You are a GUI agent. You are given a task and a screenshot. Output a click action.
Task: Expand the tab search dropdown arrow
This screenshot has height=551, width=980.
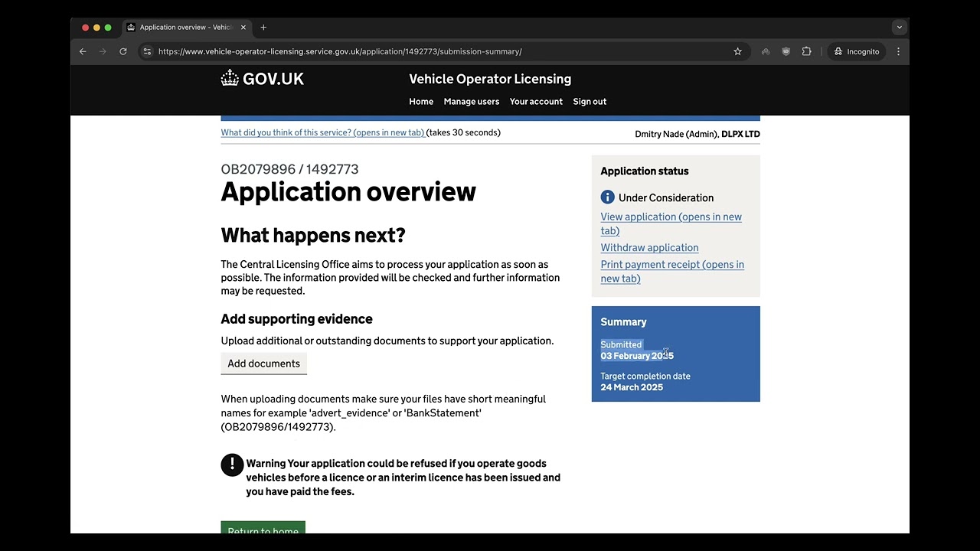coord(900,28)
